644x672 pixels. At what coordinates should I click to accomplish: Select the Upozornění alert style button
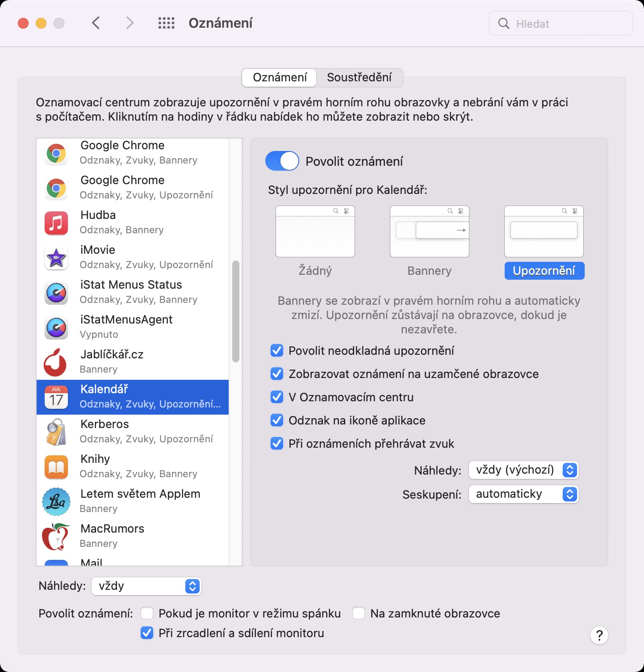[x=544, y=271]
